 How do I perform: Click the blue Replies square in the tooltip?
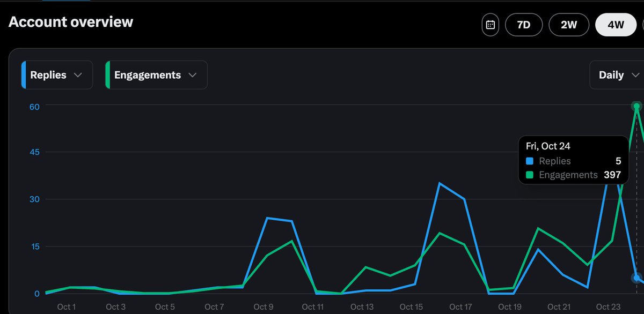tap(530, 160)
